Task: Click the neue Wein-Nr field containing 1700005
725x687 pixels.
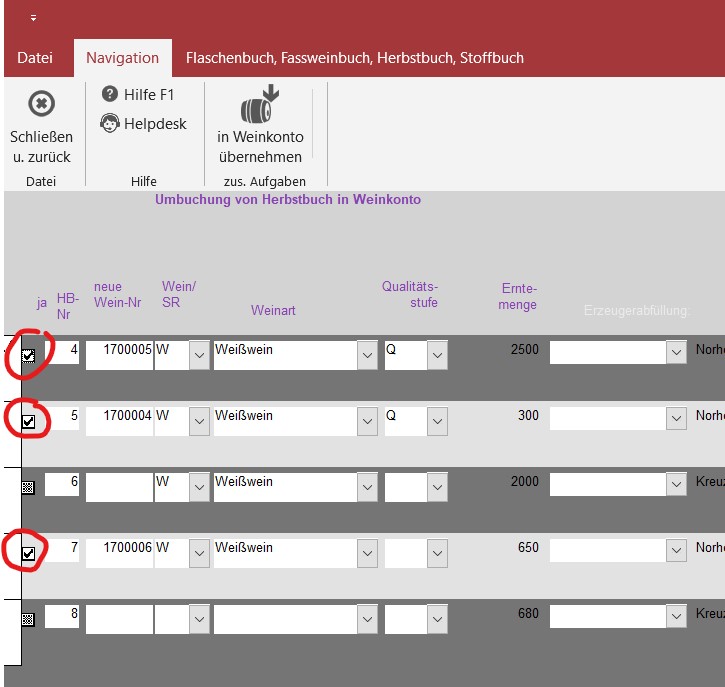Action: pos(119,352)
